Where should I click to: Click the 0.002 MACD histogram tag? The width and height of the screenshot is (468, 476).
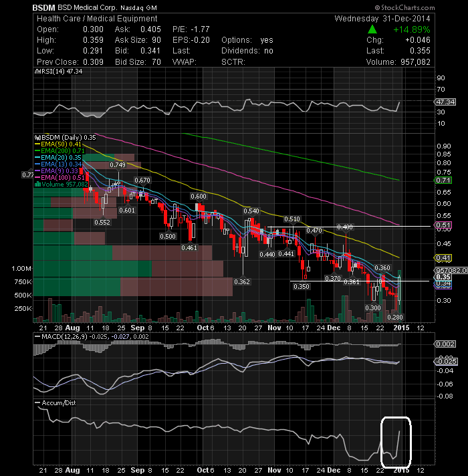tap(445, 344)
